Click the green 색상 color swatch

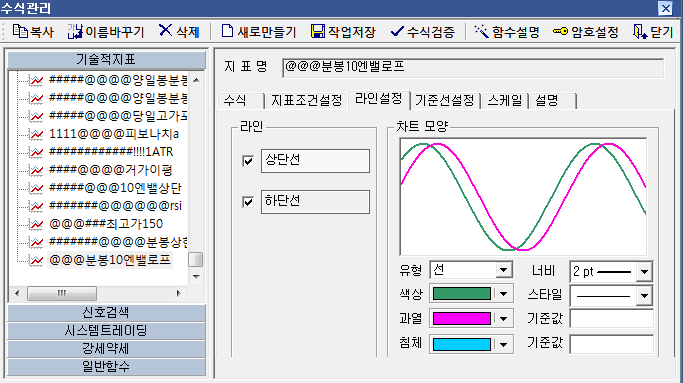[462, 294]
